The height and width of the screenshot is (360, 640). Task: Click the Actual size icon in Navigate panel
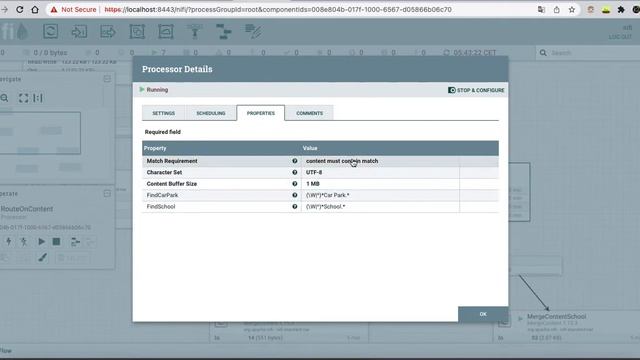tap(38, 98)
